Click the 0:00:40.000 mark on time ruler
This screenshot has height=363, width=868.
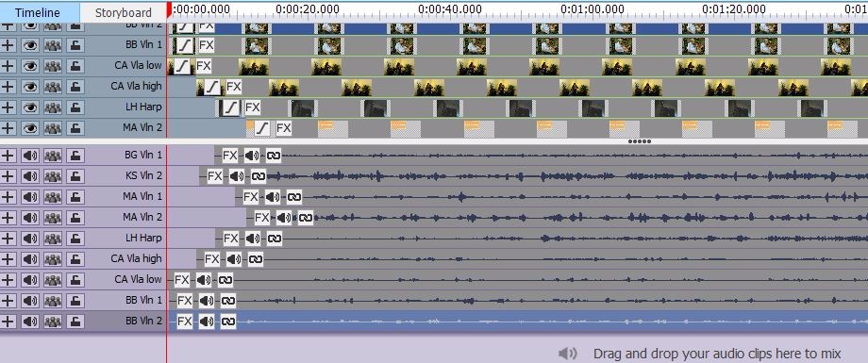[x=449, y=9]
